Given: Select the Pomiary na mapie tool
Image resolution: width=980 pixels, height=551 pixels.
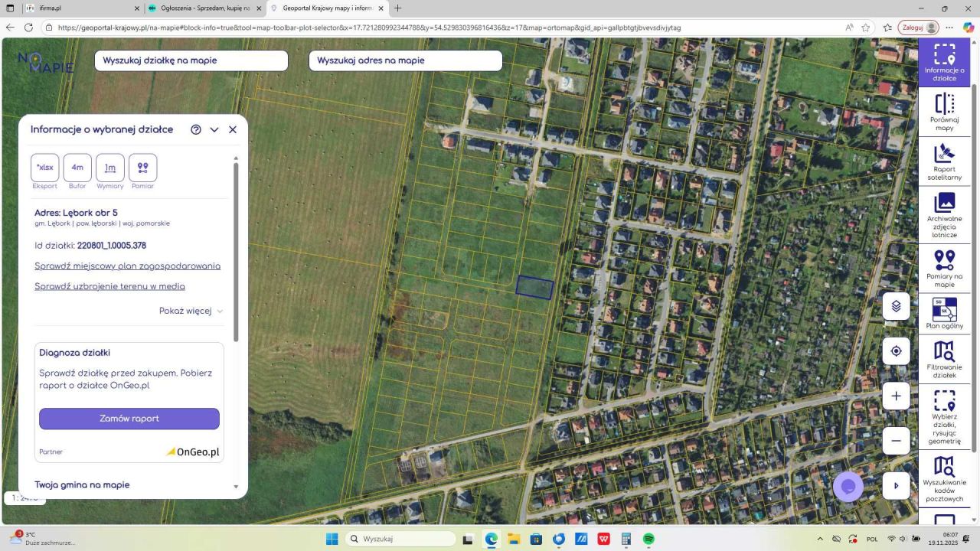Looking at the screenshot, I should 944,269.
